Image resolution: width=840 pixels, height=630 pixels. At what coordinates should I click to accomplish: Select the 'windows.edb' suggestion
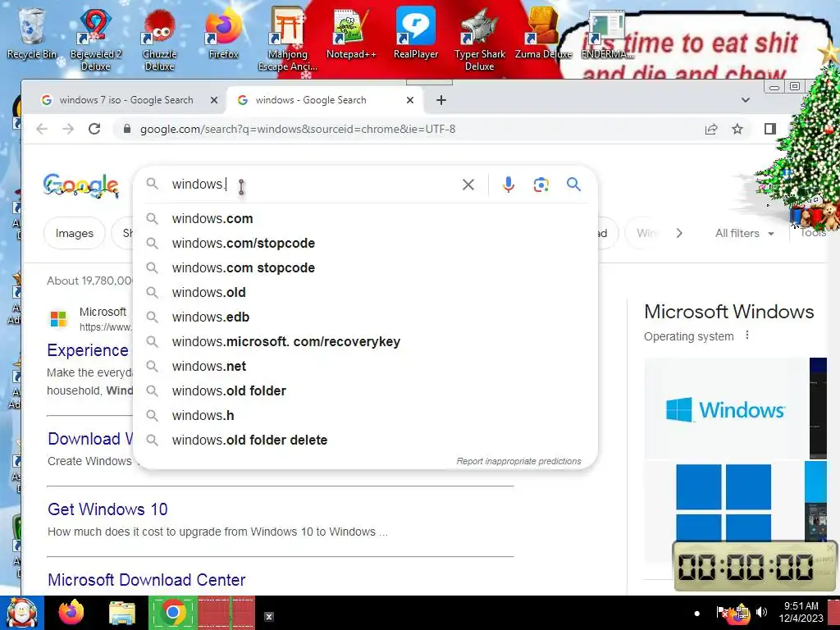(x=365, y=317)
